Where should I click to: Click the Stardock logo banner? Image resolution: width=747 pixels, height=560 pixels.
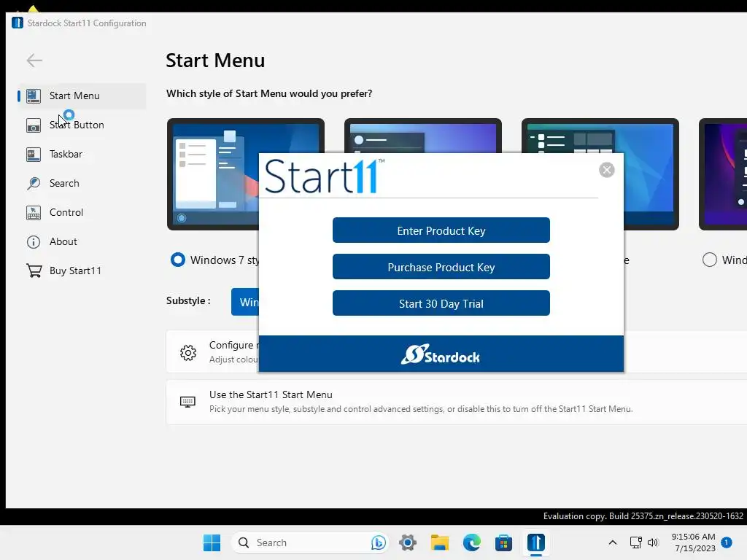(x=441, y=354)
